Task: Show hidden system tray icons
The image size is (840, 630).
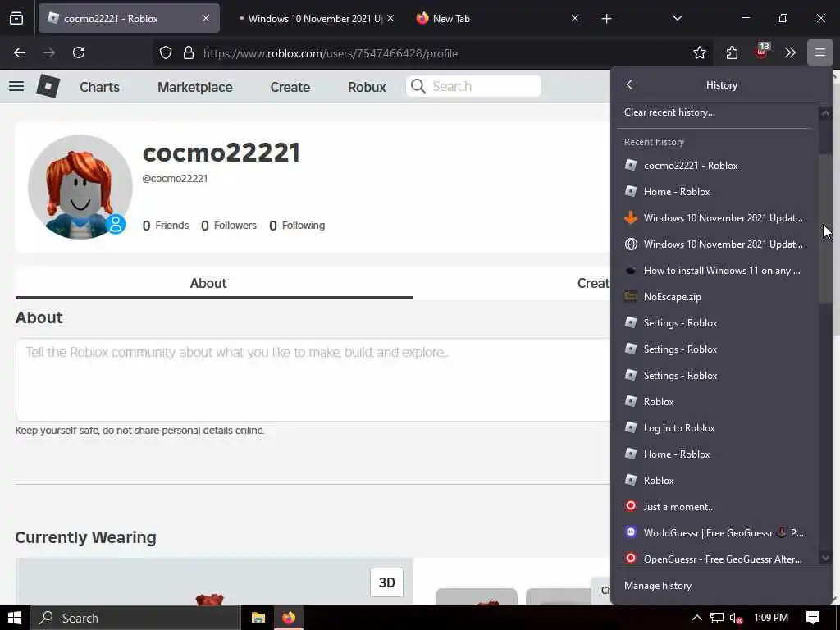Action: tap(697, 618)
